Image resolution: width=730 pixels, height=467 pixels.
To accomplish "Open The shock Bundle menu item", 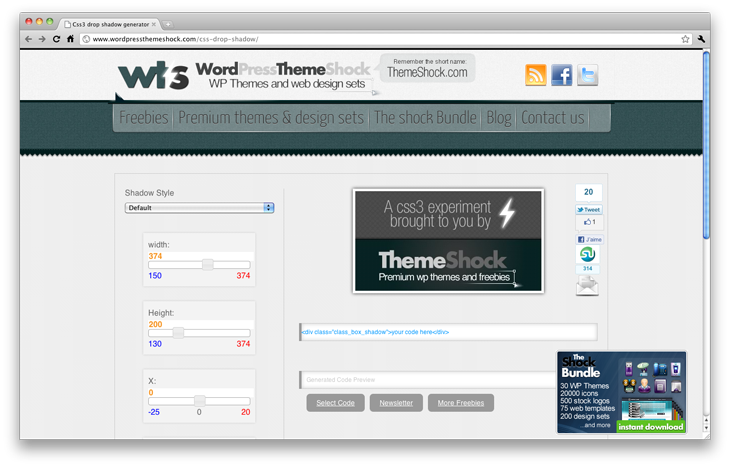I will click(426, 118).
